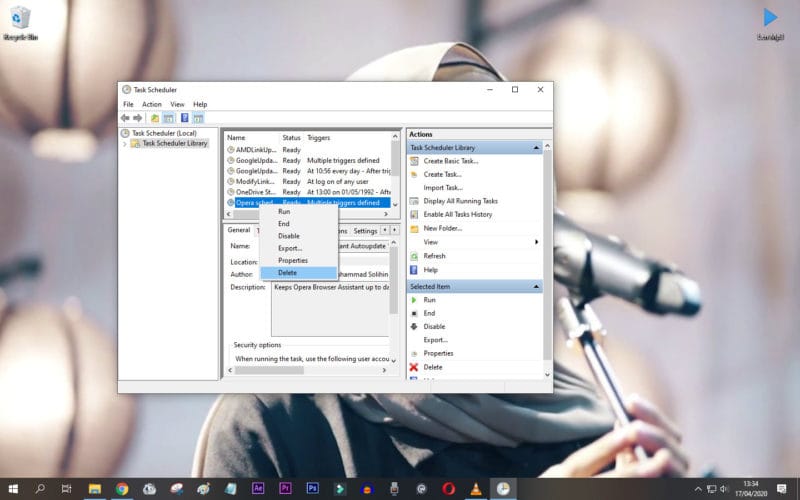The width and height of the screenshot is (800, 500).
Task: Open Adobe Photoshop from the taskbar
Action: 312,489
